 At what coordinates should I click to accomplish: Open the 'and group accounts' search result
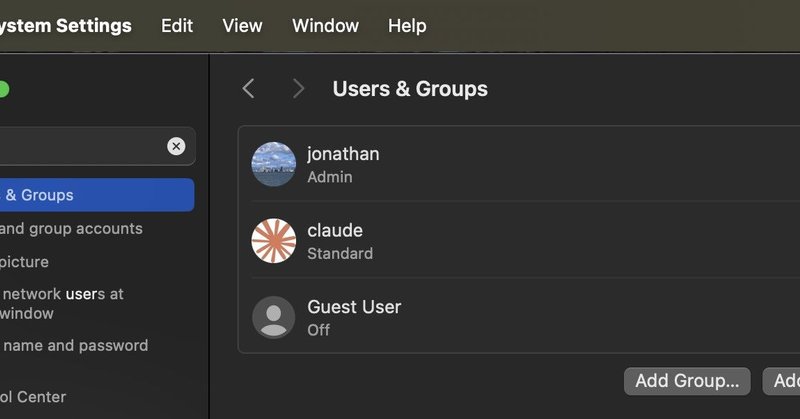(x=71, y=229)
